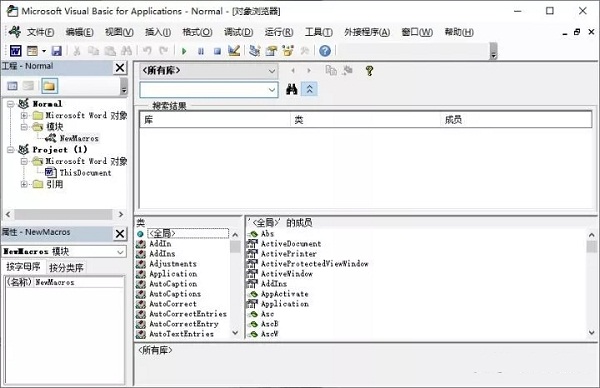
Task: Toggle Design Mode toolbar icon
Action: pos(234,51)
